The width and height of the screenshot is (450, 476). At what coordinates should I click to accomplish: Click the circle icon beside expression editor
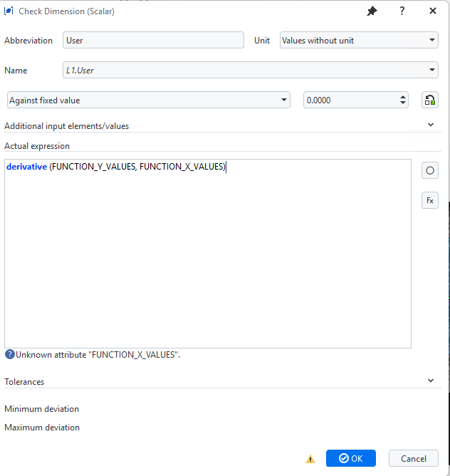click(x=430, y=171)
